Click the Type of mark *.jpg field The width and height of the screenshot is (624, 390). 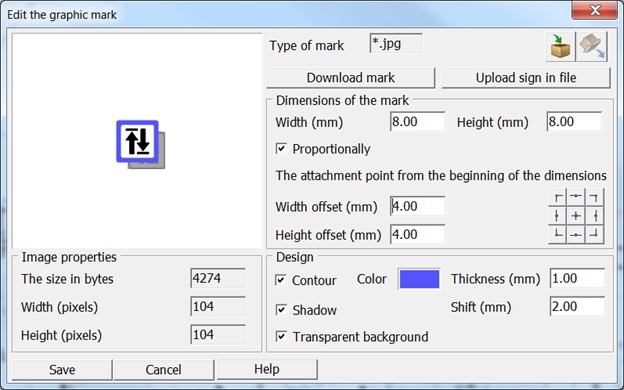396,43
